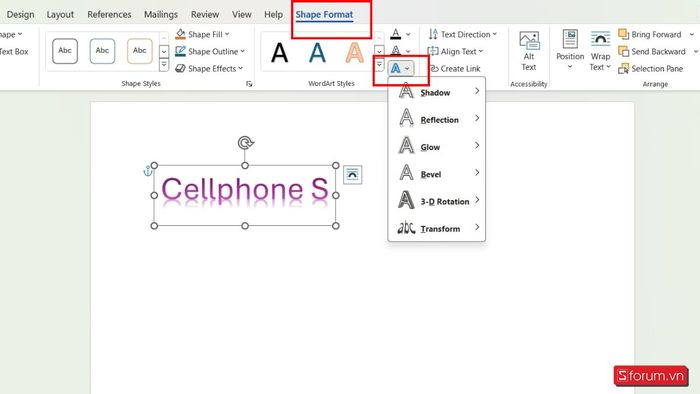Open Text Fill color dropdown arrow
The height and width of the screenshot is (394, 700).
click(408, 34)
